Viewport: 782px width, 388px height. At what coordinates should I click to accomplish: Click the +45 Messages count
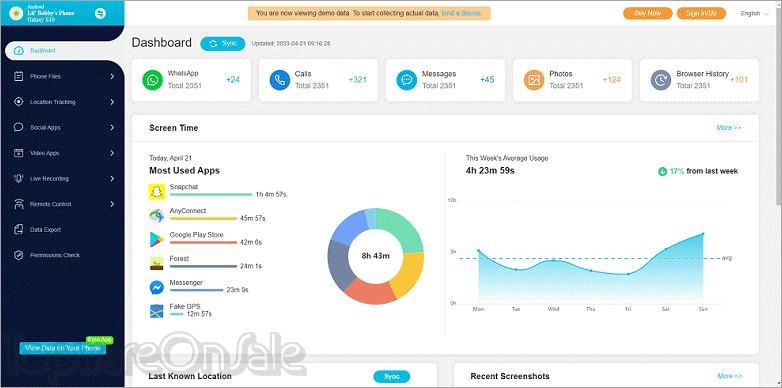pos(487,80)
